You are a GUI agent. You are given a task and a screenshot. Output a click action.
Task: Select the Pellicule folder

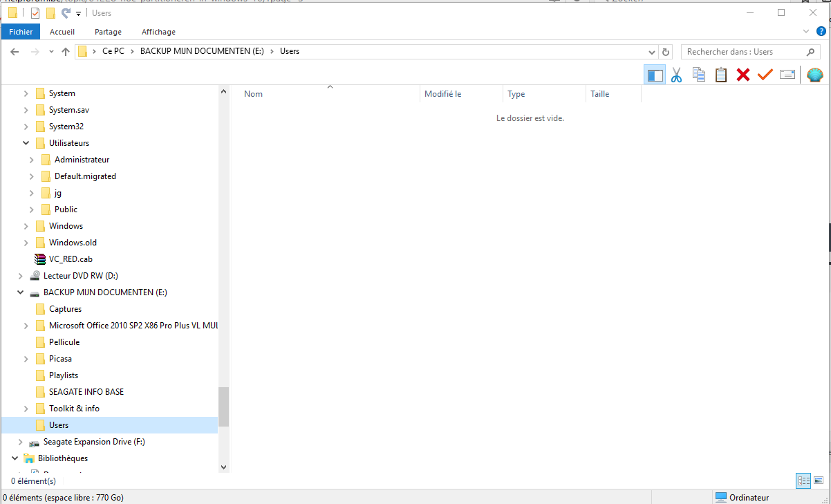(x=64, y=342)
